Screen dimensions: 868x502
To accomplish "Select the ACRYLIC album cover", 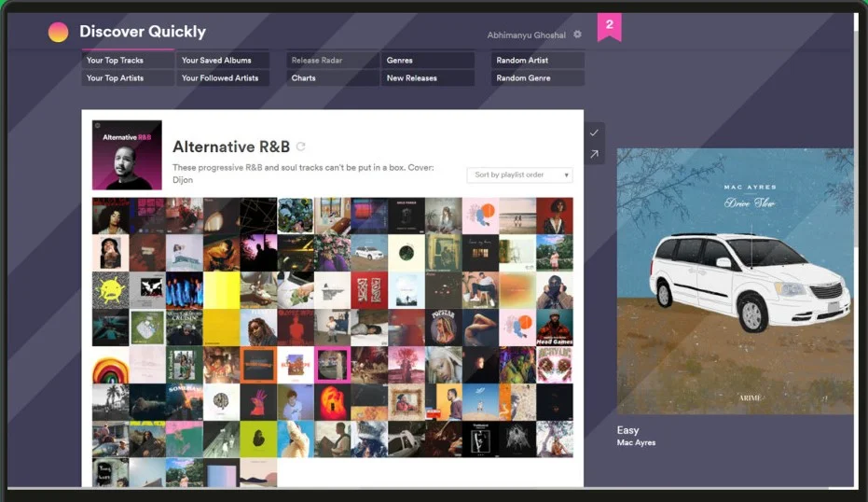I will 555,365.
